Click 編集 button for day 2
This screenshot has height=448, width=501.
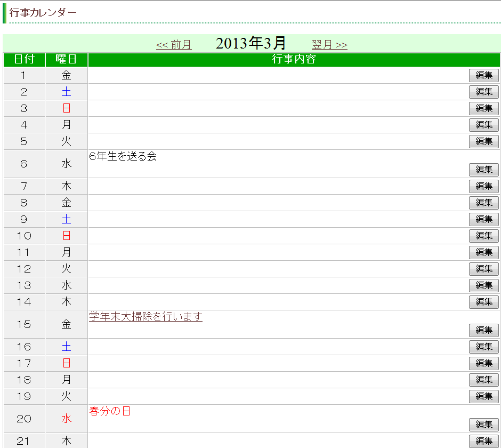point(484,92)
